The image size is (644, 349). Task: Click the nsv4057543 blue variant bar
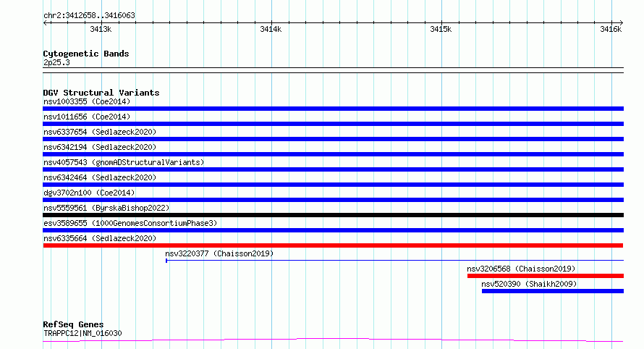333,169
